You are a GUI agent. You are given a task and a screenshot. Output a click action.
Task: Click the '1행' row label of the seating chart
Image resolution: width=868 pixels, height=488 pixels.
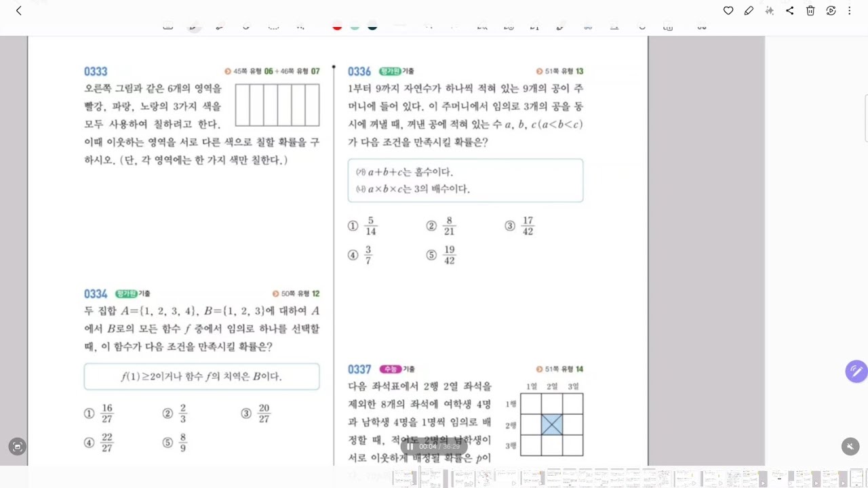tap(511, 404)
